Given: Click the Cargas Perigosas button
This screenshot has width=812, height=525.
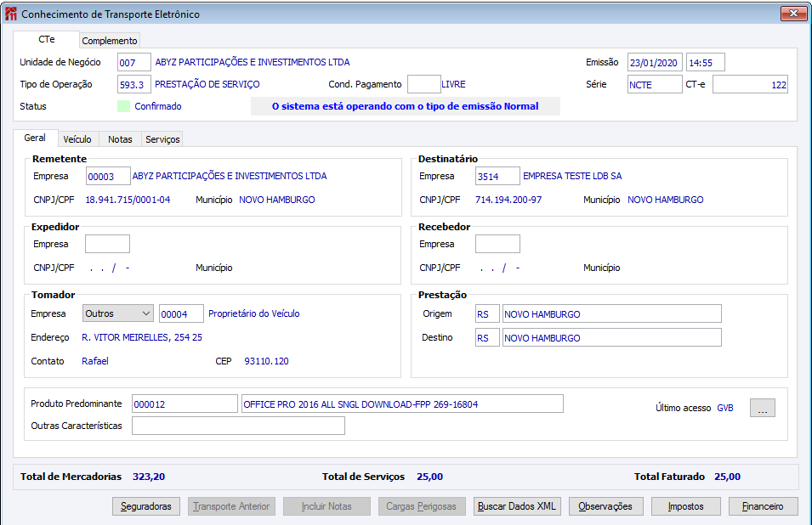Looking at the screenshot, I should coord(422,506).
